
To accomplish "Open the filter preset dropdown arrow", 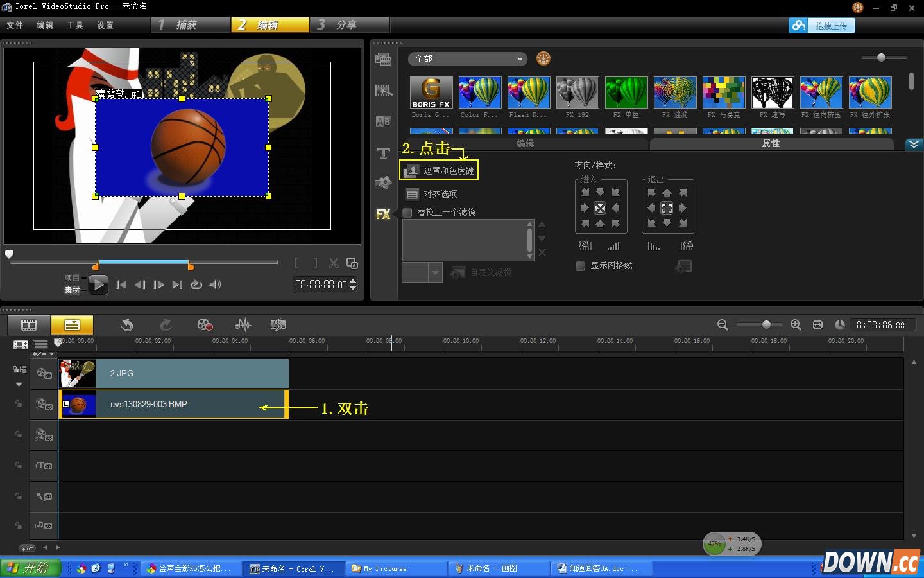I will [435, 272].
